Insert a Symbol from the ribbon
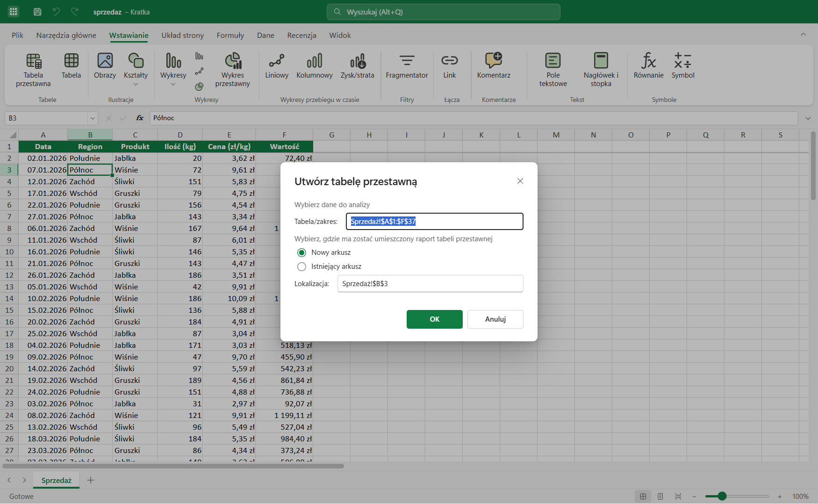818x504 pixels. pos(683,66)
